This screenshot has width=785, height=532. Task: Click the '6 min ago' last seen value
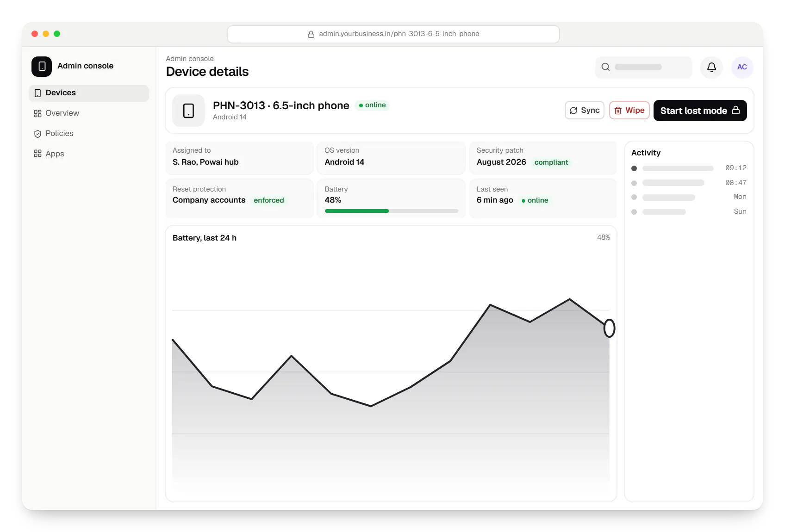click(x=495, y=200)
